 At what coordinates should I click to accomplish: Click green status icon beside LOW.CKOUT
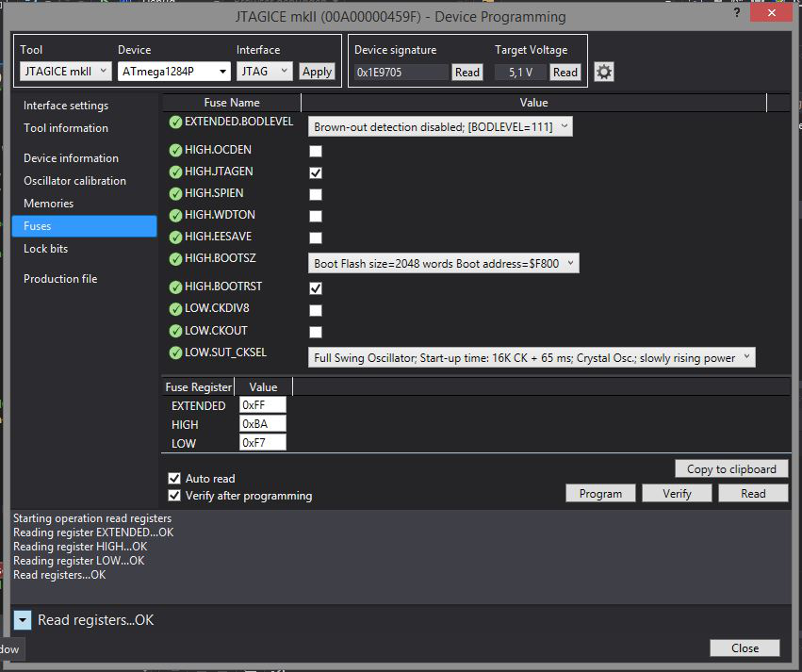(x=175, y=331)
